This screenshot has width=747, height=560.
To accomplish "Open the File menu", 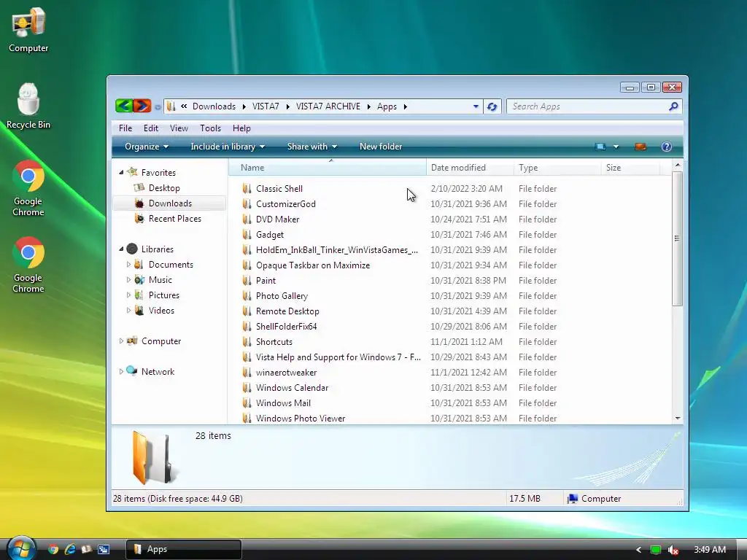I will 125,128.
